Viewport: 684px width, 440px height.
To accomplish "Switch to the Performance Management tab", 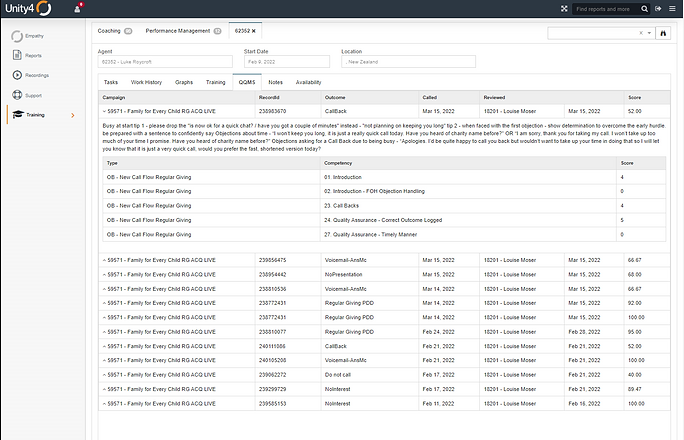I will (x=183, y=31).
